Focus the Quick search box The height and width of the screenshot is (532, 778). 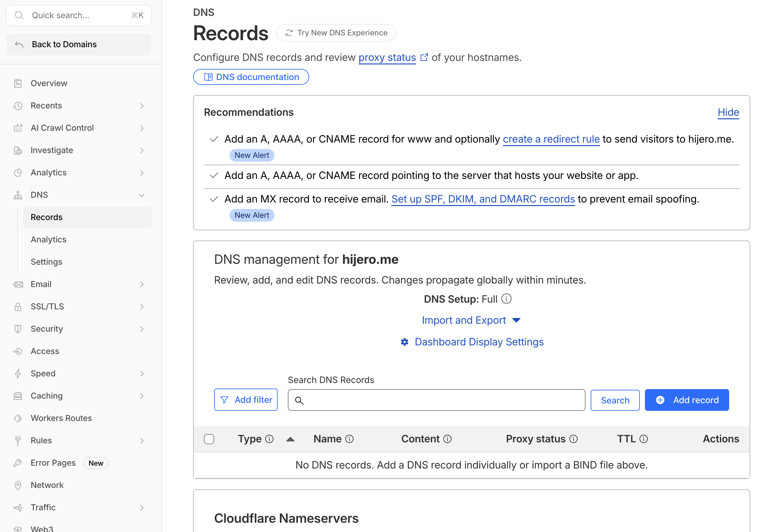[x=79, y=15]
